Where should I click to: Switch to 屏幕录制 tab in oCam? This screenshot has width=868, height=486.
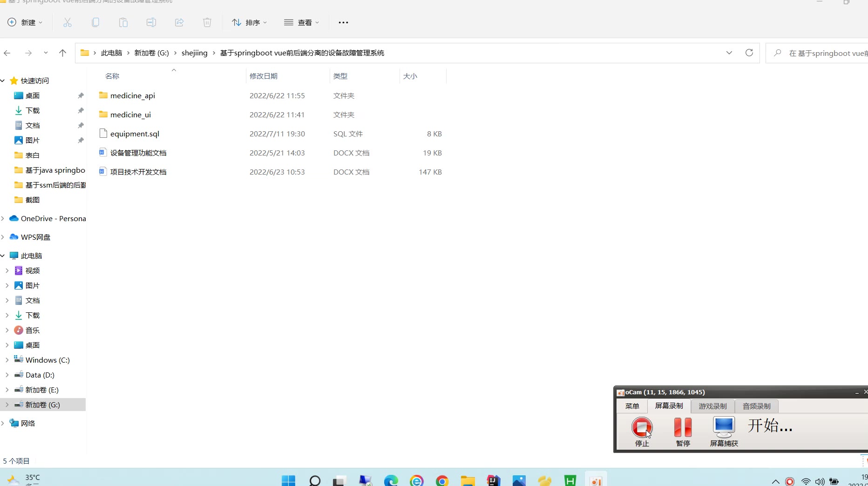click(x=669, y=406)
